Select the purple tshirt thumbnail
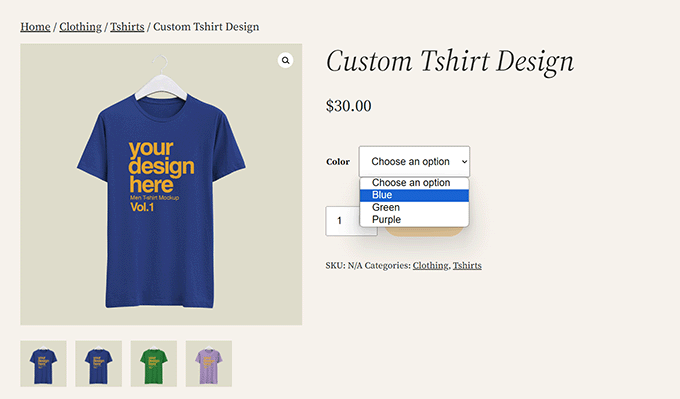The width and height of the screenshot is (680, 399). click(x=209, y=363)
